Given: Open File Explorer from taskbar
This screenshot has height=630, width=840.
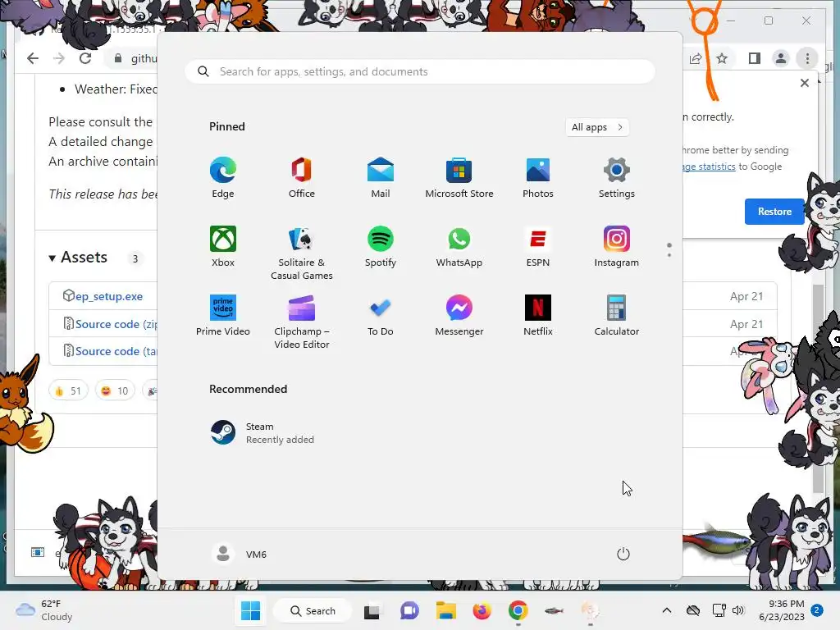Looking at the screenshot, I should 445,610.
